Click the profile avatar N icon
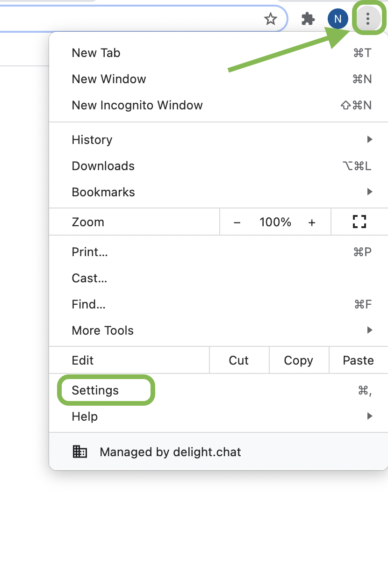Screen dimensions: 388x588 tap(338, 19)
